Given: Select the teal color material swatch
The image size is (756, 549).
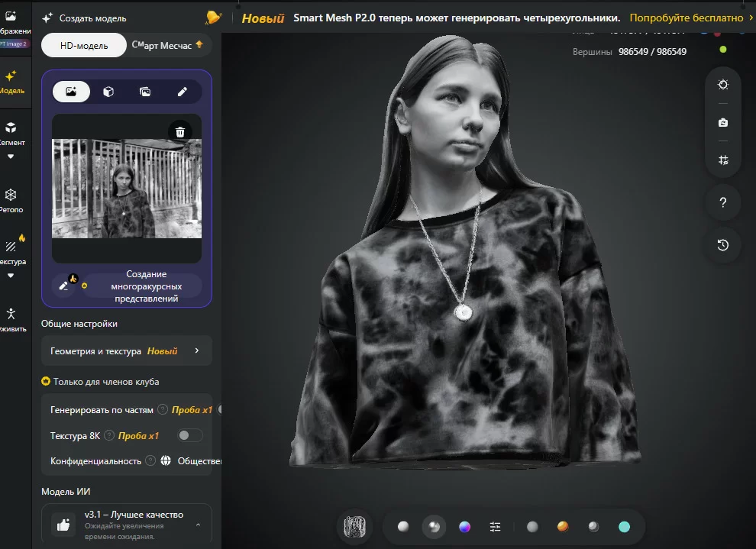Looking at the screenshot, I should (x=625, y=527).
